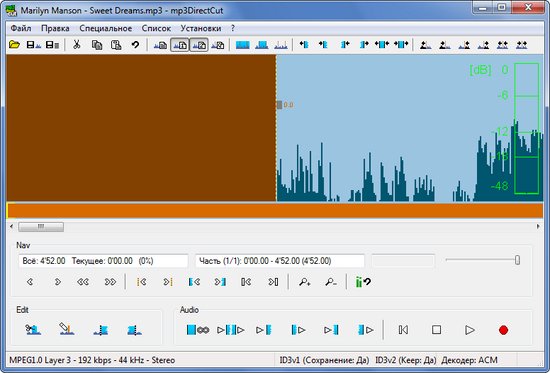The height and width of the screenshot is (373, 550).
Task: Start recording with the red circle button
Action: 503,330
